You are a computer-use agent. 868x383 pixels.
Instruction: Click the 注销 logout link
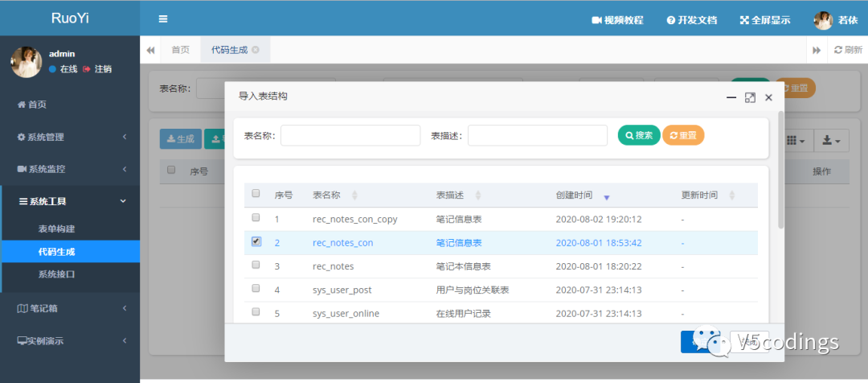[97, 68]
